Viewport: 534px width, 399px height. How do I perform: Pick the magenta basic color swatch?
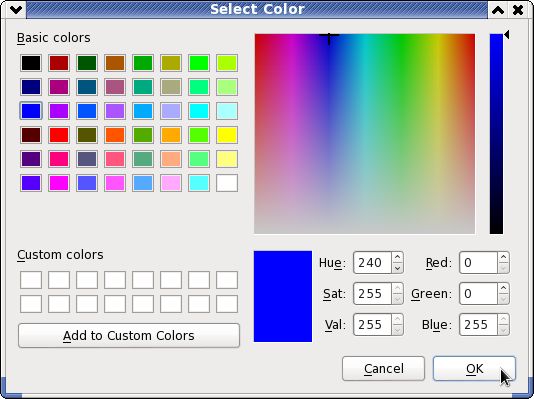(59, 183)
